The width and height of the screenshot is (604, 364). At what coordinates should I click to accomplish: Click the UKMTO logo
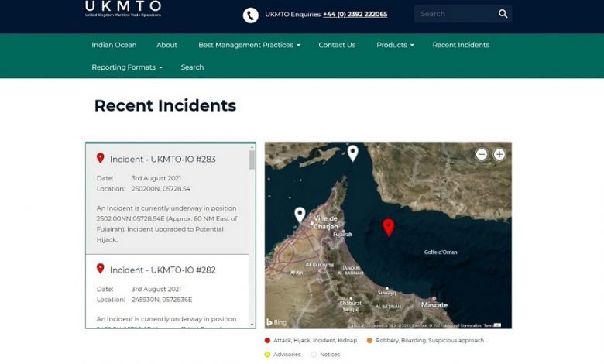pos(123,9)
